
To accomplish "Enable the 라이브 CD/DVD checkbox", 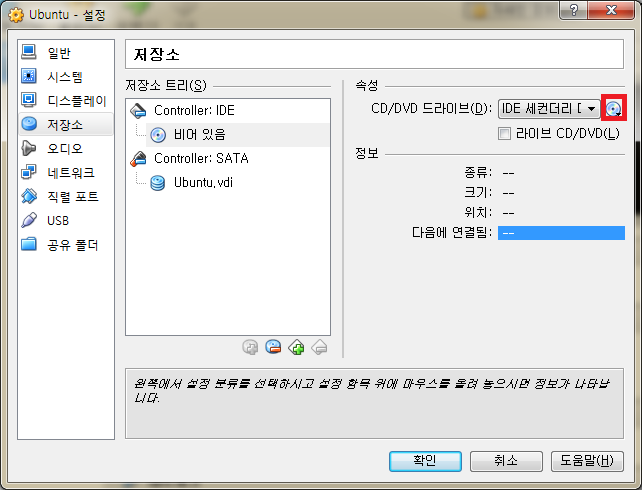I will point(505,133).
